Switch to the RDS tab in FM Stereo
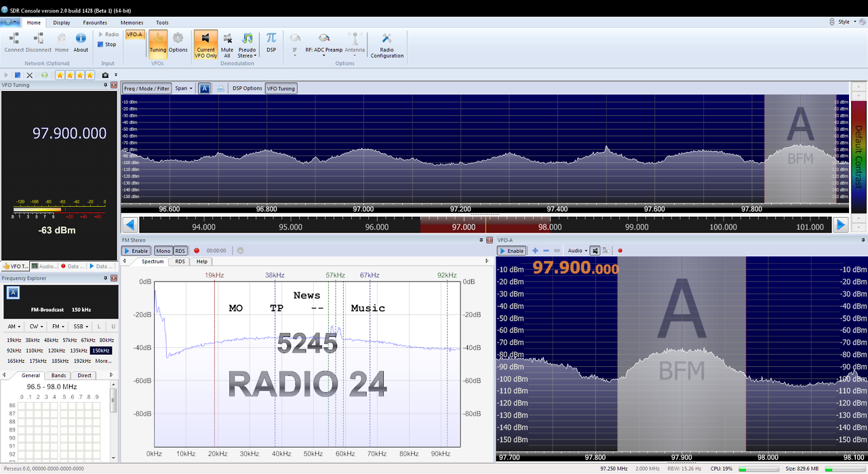This screenshot has height=474, width=868. tap(180, 261)
